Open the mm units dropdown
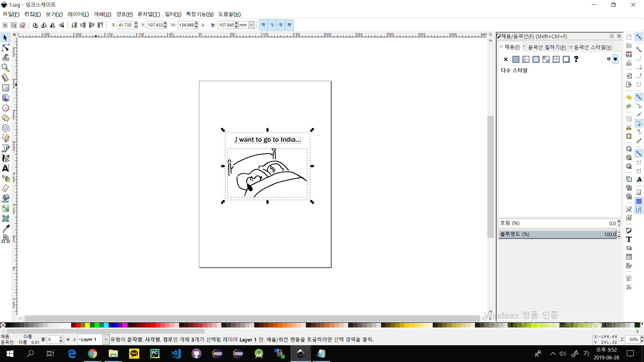Screen dimensions: 644x362 [x=251, y=25]
